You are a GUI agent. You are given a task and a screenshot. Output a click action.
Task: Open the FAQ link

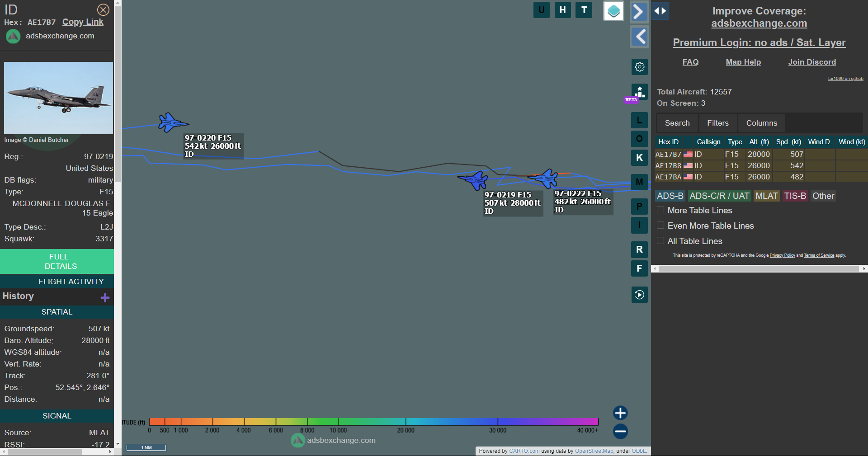[690, 62]
